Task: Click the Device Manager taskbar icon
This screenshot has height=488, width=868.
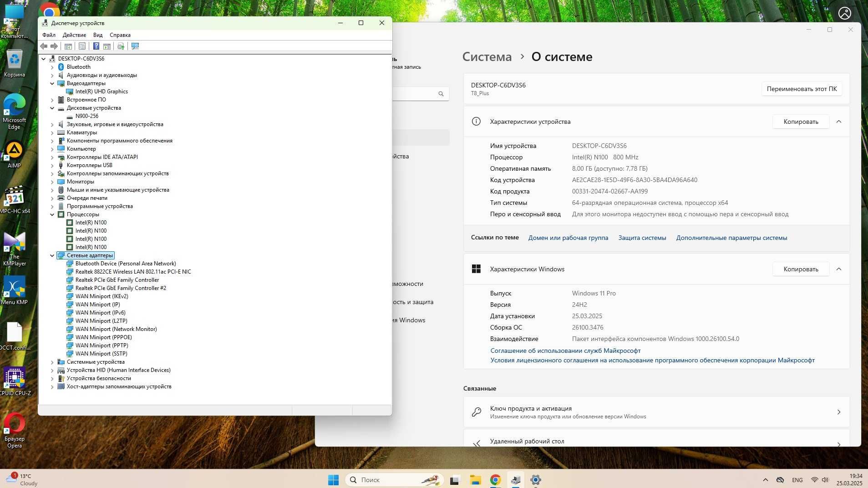Action: (x=516, y=480)
